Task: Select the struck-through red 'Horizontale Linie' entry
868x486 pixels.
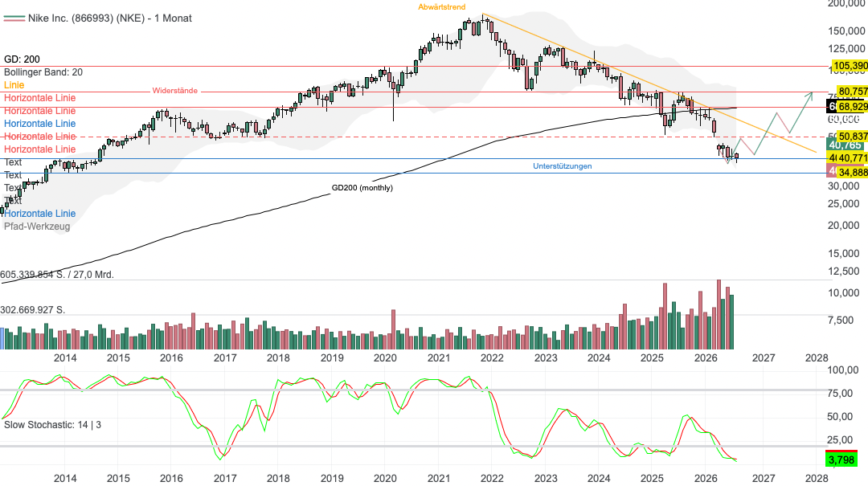Action: pyautogui.click(x=40, y=137)
